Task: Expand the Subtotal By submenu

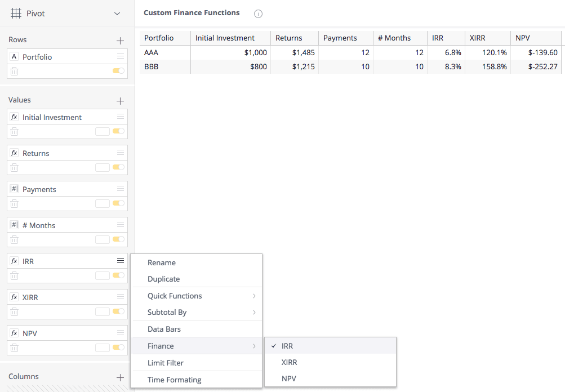Action: (197, 312)
